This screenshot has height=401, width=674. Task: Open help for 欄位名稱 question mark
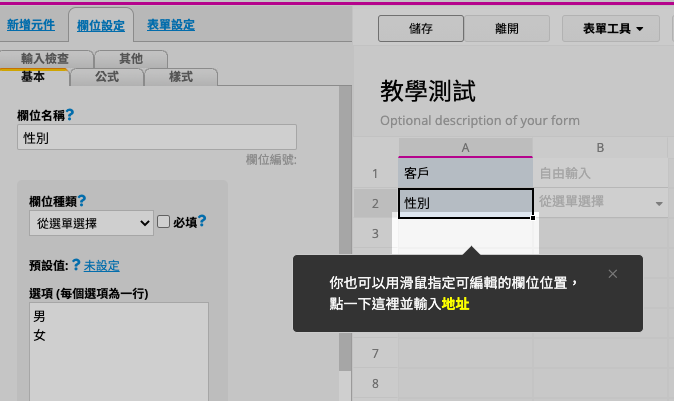[70, 114]
